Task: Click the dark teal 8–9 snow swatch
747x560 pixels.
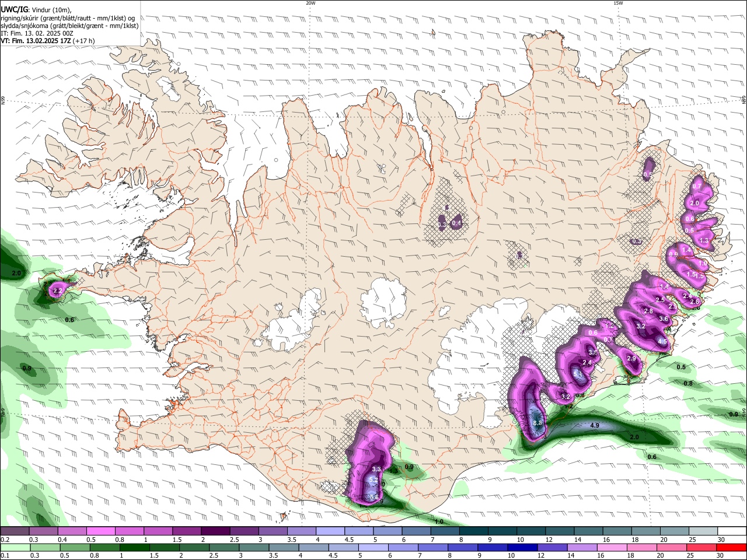Action: click(474, 531)
